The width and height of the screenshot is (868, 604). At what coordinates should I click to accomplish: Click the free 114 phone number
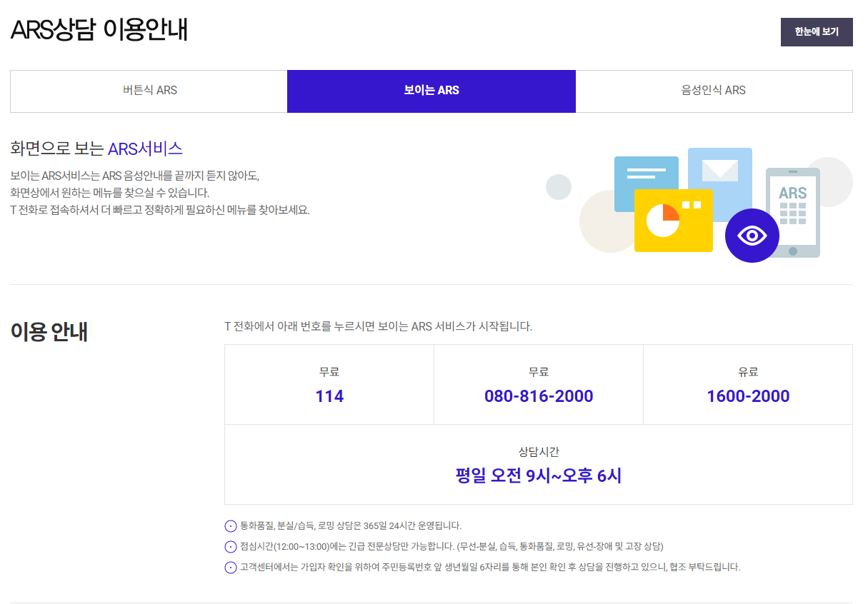click(x=328, y=396)
